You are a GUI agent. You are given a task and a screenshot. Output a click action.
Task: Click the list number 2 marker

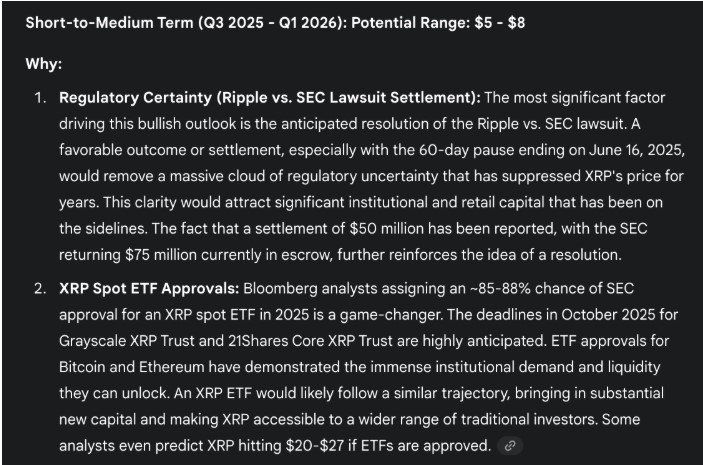click(40, 288)
